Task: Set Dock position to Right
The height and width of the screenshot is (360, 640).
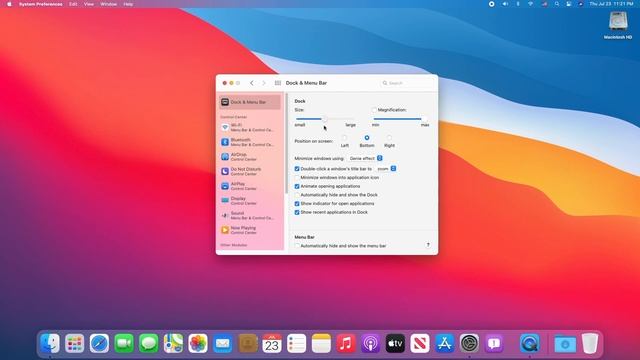Action: pyautogui.click(x=389, y=138)
